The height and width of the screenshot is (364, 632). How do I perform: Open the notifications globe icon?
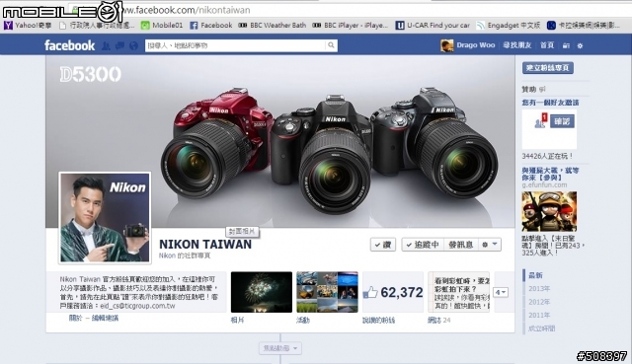[x=134, y=45]
